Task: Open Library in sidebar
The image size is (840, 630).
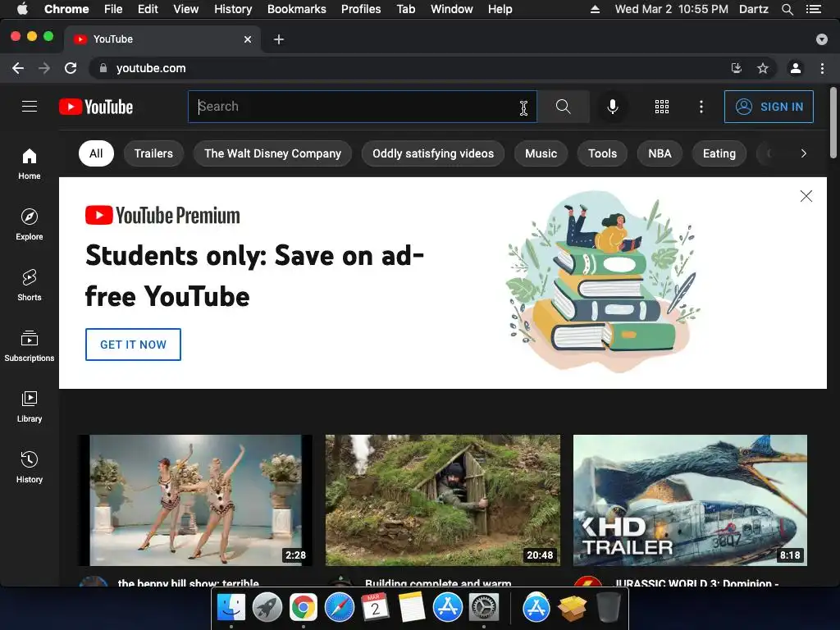Action: click(30, 407)
